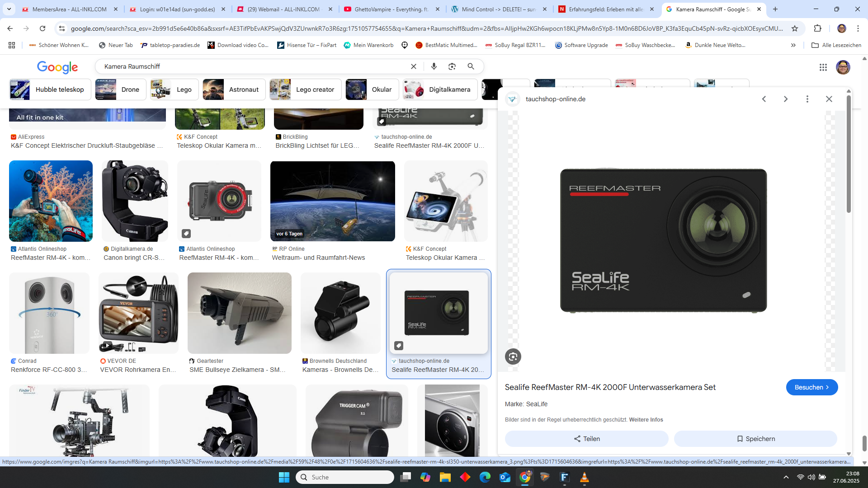Show next image in preview panel
Image resolution: width=868 pixels, height=488 pixels.
pyautogui.click(x=786, y=99)
